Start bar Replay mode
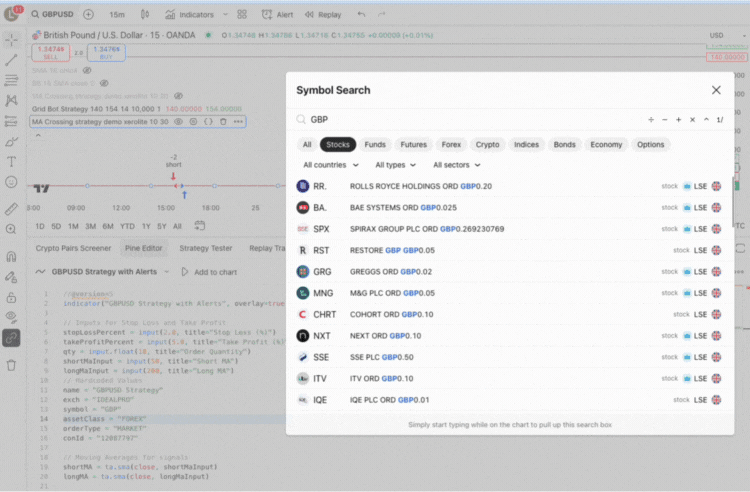 [x=323, y=15]
